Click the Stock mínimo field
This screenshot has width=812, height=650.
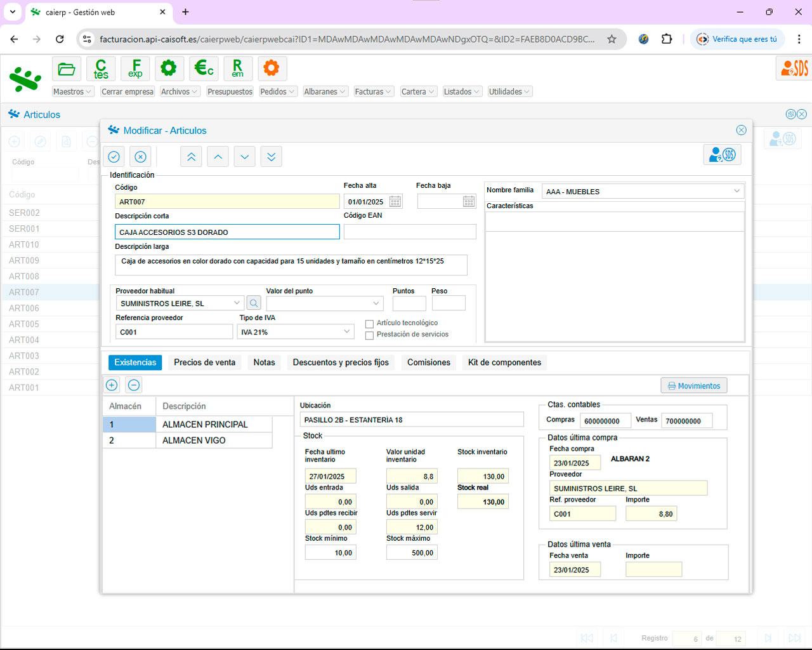(x=331, y=552)
